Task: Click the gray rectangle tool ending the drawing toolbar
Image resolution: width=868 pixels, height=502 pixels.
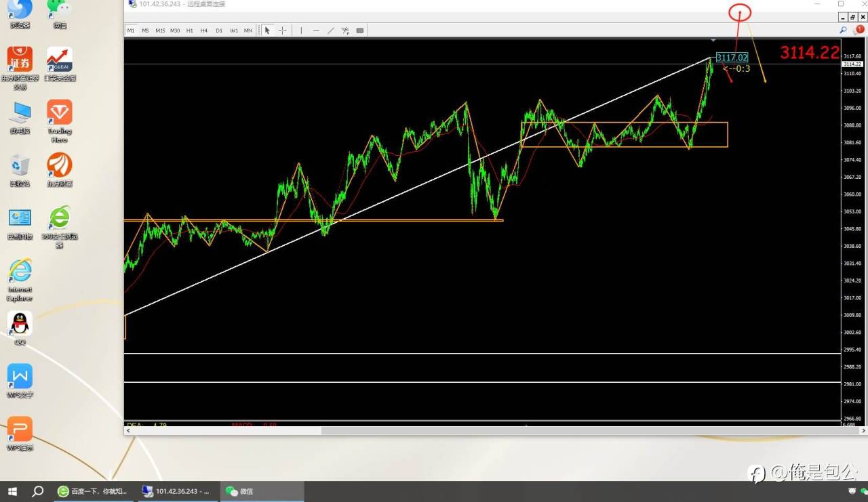Action: click(360, 30)
